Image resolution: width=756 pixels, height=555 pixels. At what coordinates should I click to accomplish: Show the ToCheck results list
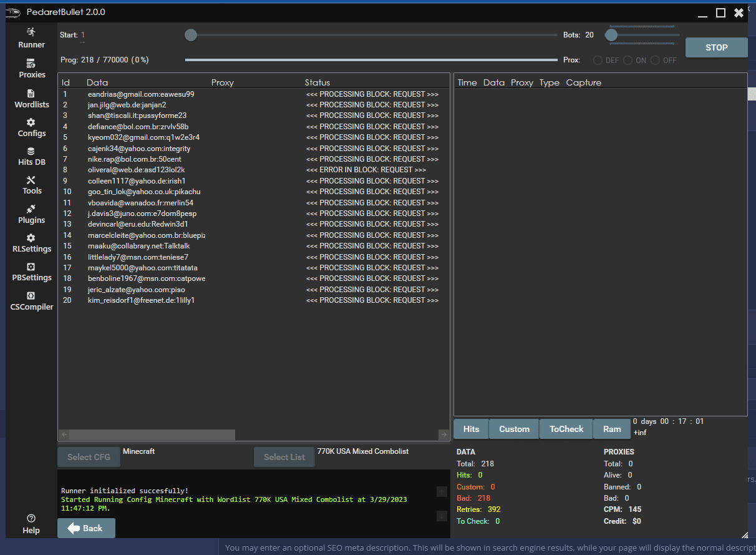[x=566, y=429]
